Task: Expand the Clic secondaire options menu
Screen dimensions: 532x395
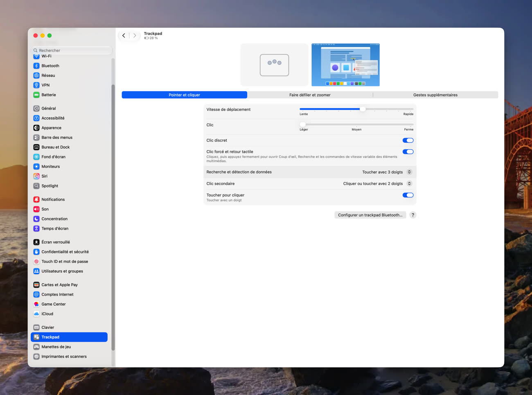Action: [x=377, y=184]
